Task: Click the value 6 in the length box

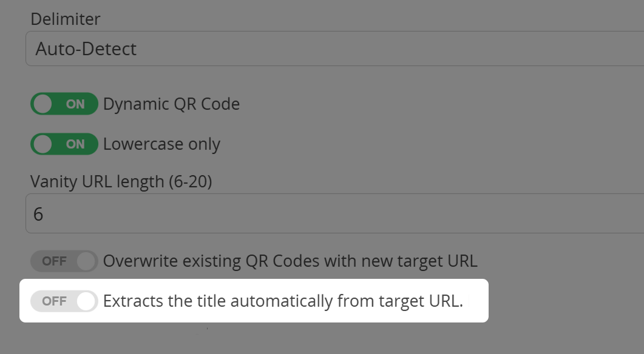Action: tap(38, 213)
